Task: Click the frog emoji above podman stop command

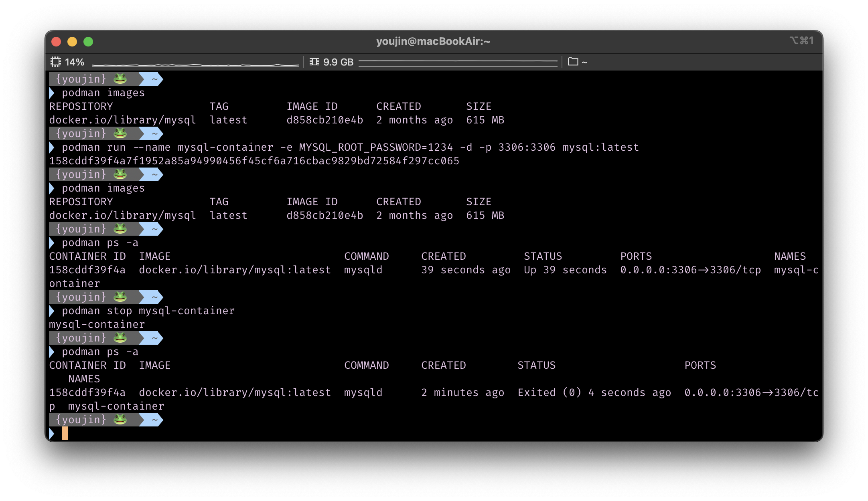Action: tap(120, 297)
